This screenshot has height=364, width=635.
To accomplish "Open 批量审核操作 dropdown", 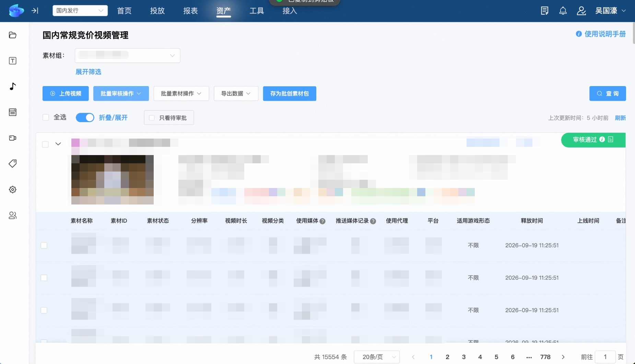I will point(121,94).
